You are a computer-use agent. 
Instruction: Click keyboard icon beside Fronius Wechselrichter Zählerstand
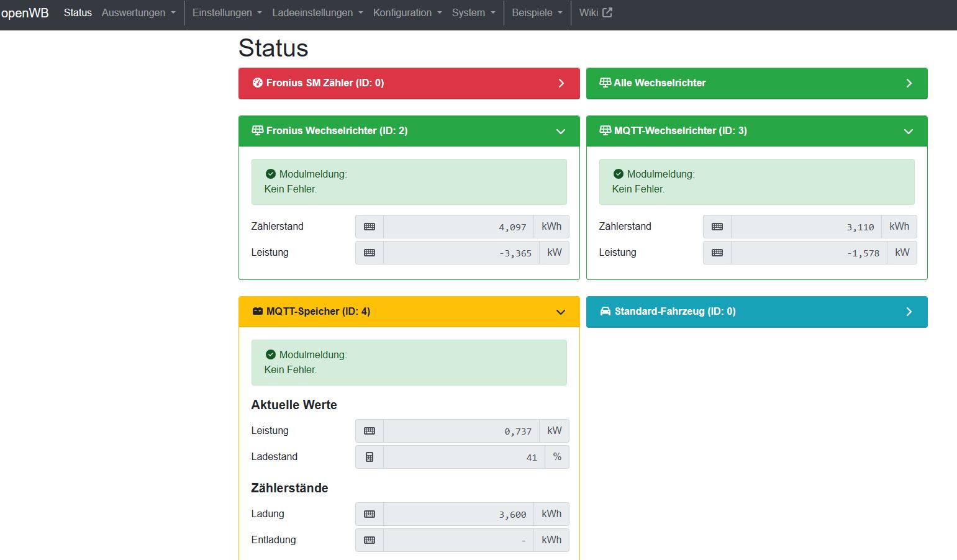pyautogui.click(x=370, y=227)
